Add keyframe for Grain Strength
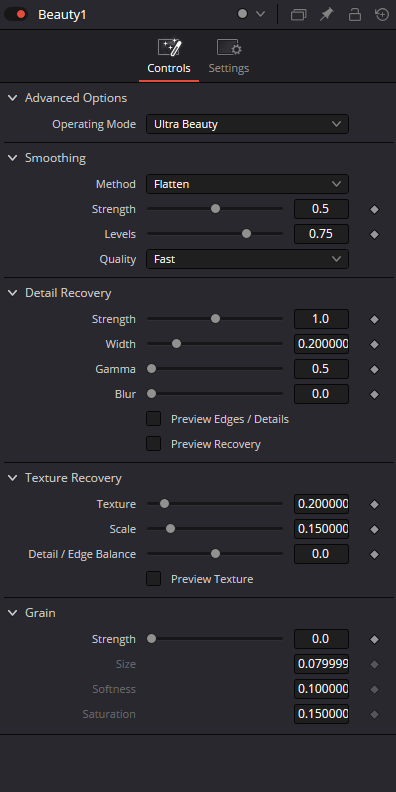Viewport: 396px width, 792px height. (x=374, y=639)
